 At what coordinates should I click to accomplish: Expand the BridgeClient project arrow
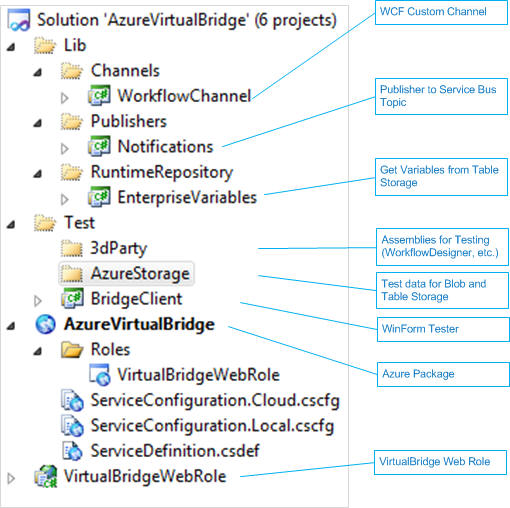coord(38,301)
